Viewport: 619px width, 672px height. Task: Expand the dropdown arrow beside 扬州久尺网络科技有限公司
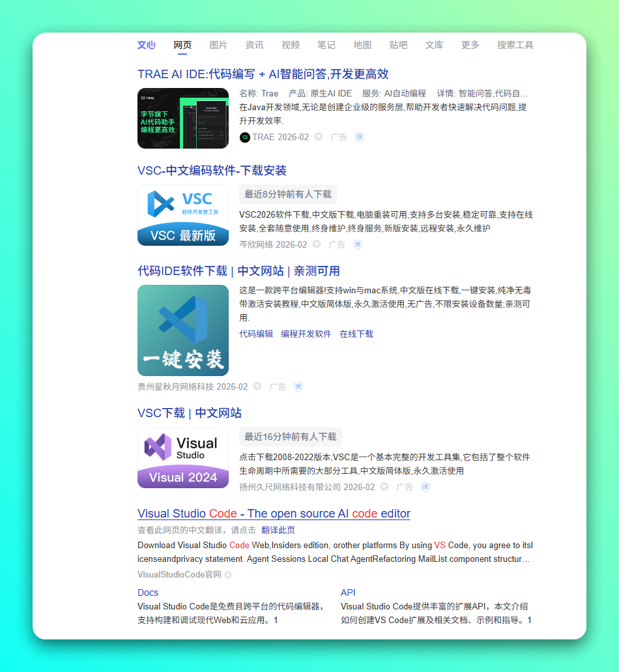pos(384,487)
